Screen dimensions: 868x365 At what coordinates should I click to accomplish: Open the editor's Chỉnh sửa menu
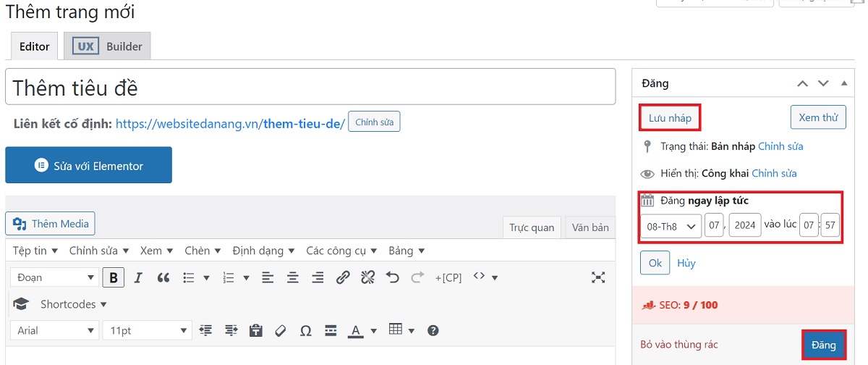coord(98,251)
